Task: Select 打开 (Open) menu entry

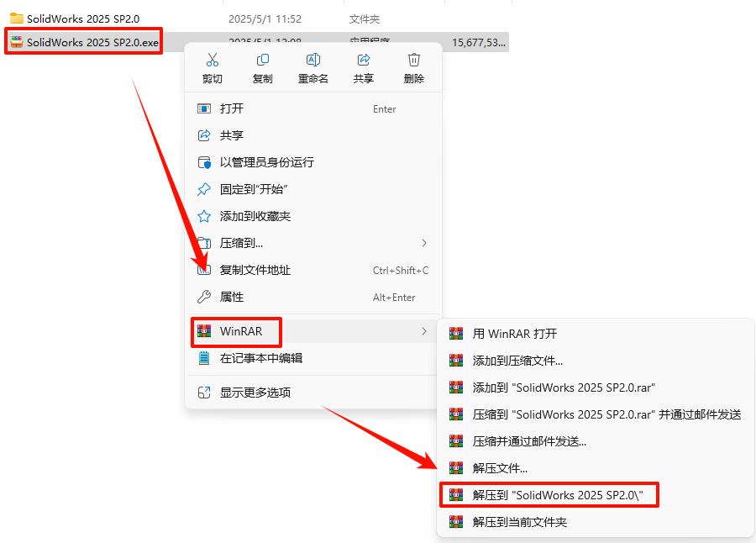Action: 313,108
